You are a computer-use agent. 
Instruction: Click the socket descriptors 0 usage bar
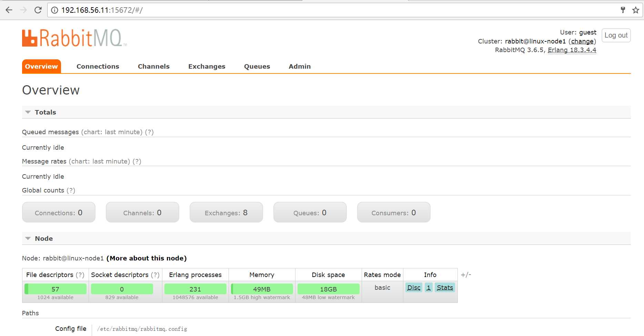point(122,289)
